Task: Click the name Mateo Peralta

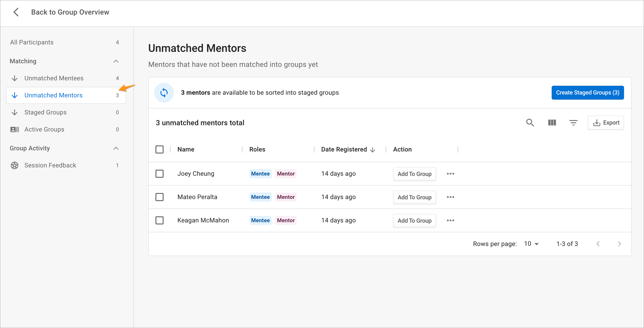Action: coord(197,197)
